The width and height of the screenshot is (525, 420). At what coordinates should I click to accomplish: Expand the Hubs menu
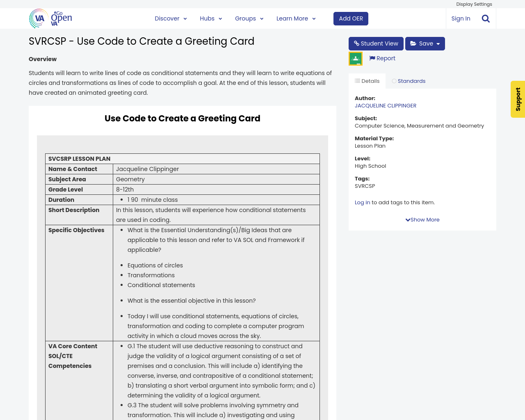pos(211,18)
